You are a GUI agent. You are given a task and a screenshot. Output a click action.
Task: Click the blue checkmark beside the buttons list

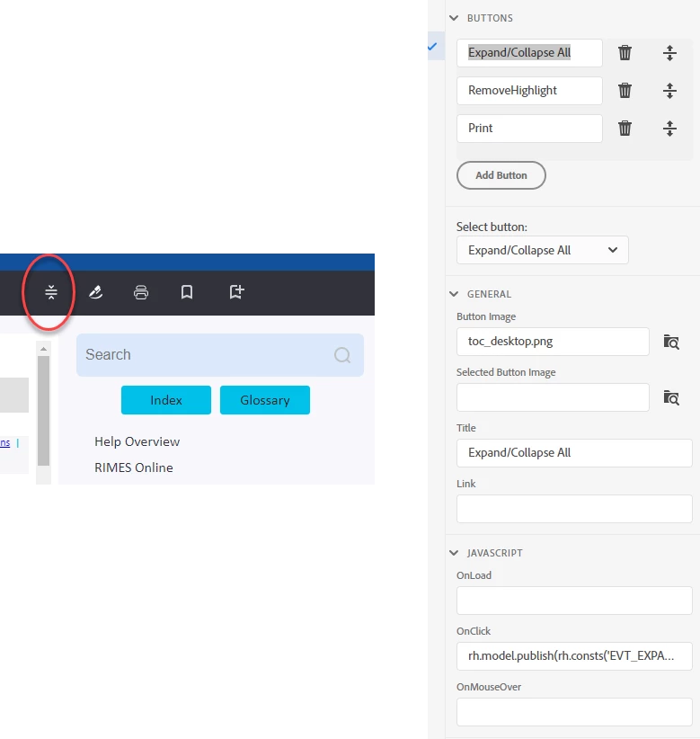pyautogui.click(x=432, y=46)
